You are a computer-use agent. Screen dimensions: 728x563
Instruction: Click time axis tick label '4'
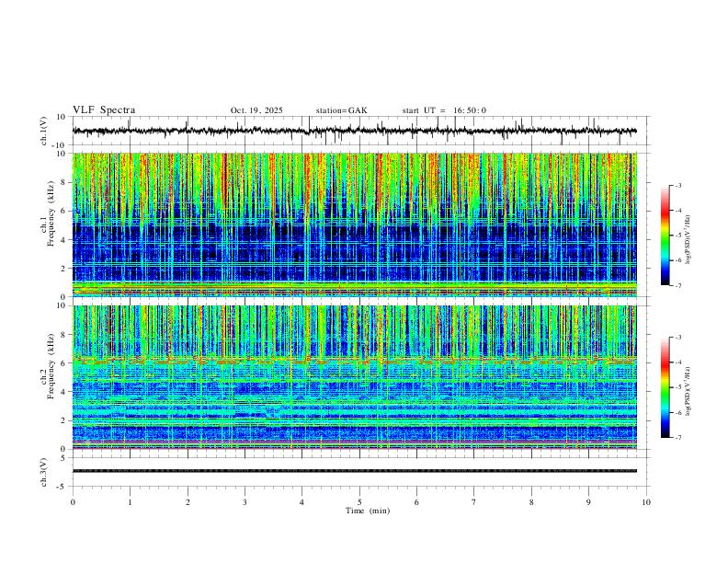tap(301, 502)
